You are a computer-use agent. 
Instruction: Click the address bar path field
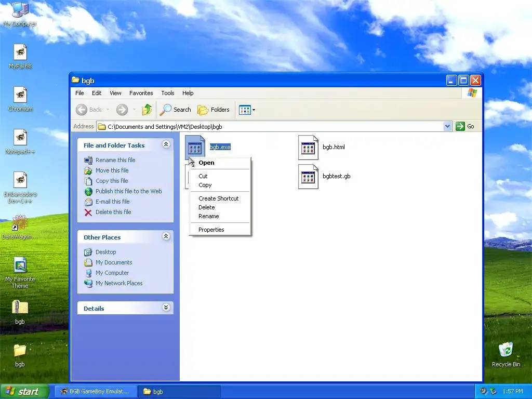coord(270,127)
